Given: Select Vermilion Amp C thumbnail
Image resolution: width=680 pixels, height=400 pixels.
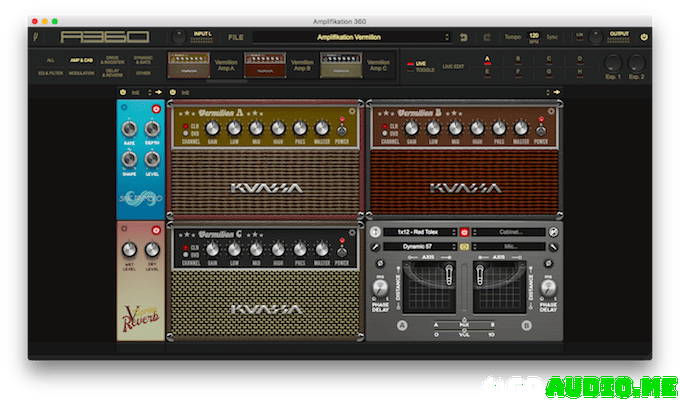Looking at the screenshot, I should click(341, 66).
